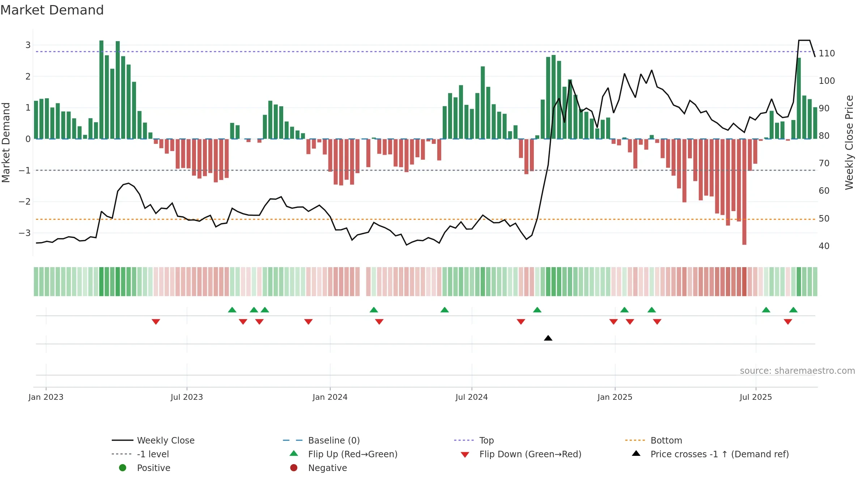
Task: Toggle Price crosses -1 legend entry
Action: pos(710,454)
